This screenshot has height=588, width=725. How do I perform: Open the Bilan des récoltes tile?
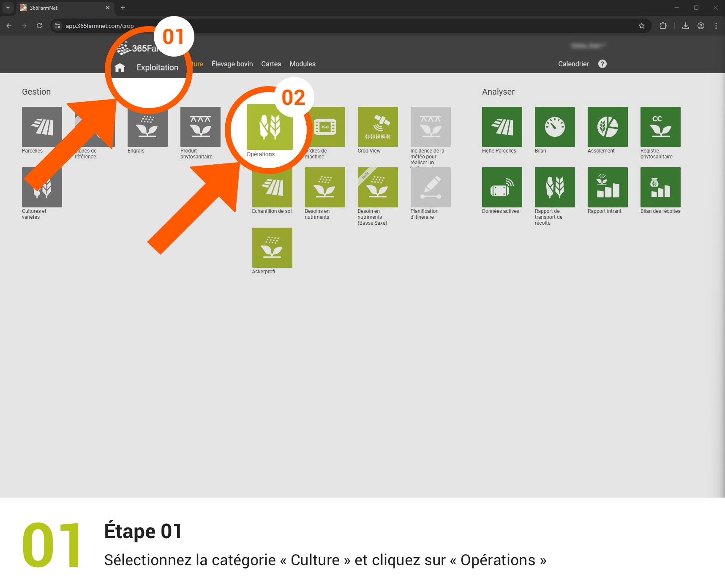click(x=660, y=187)
